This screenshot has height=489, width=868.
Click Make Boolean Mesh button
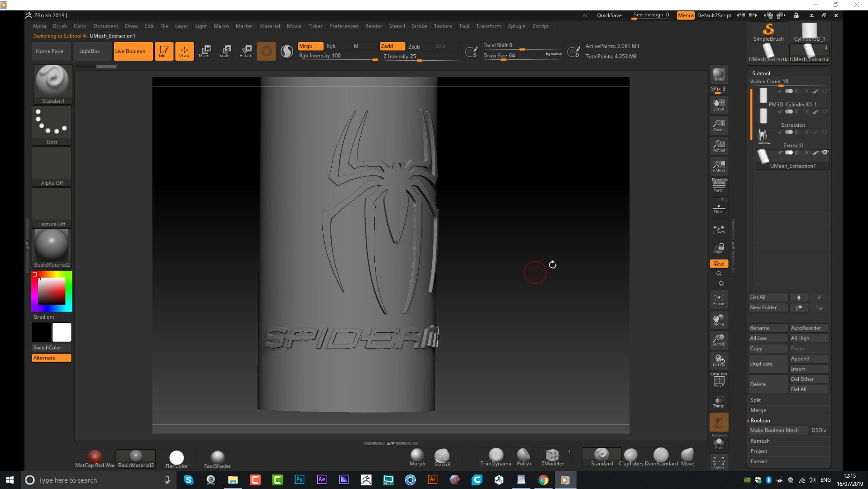778,431
